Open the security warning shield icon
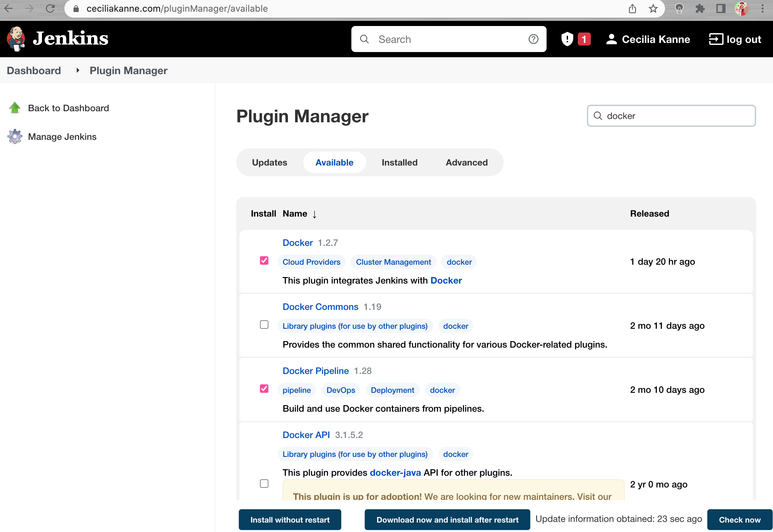Viewport: 773px width, 532px height. [x=567, y=39]
